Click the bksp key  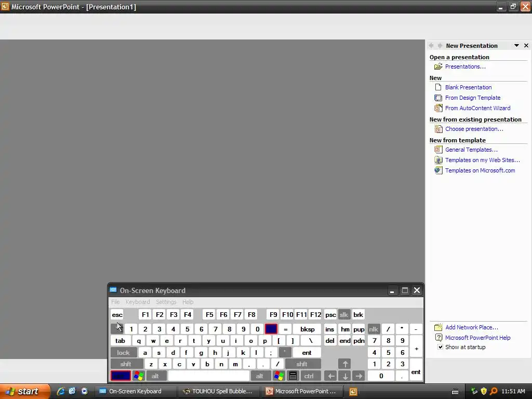pyautogui.click(x=307, y=329)
